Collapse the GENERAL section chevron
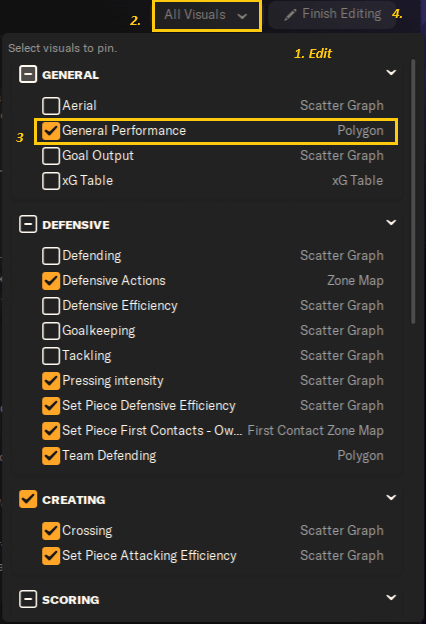This screenshot has width=426, height=624. (x=391, y=72)
